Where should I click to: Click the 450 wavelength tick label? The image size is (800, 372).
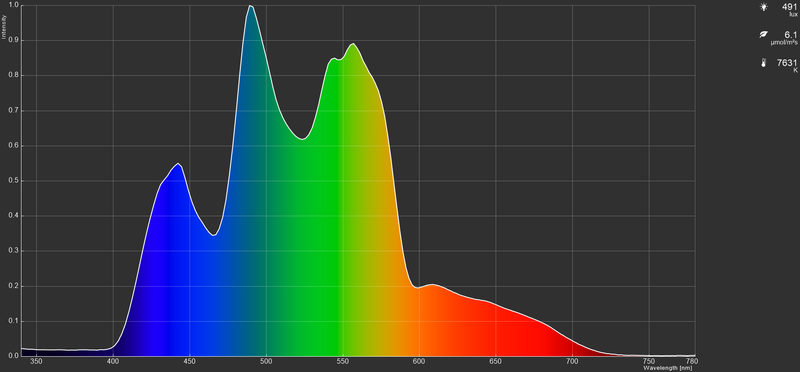(x=189, y=361)
